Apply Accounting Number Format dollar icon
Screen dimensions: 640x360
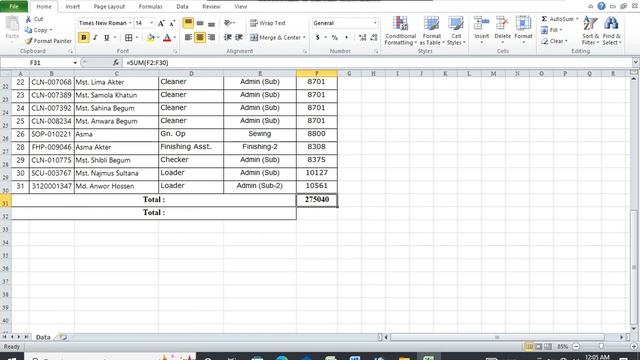(318, 38)
